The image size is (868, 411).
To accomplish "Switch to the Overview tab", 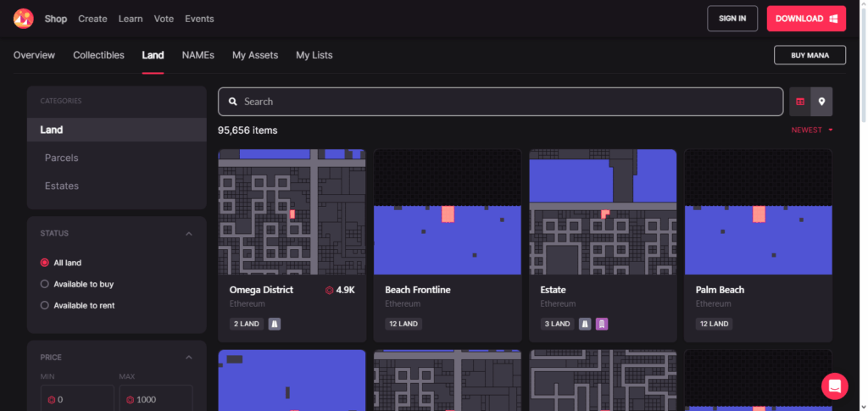I will coord(34,55).
